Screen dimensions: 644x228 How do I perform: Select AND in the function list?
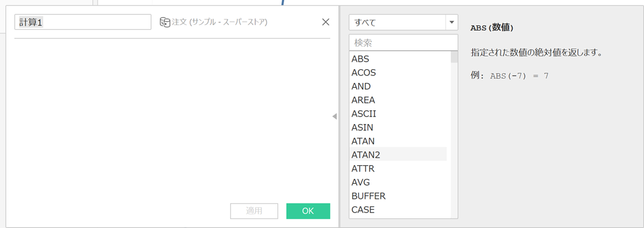[398, 86]
